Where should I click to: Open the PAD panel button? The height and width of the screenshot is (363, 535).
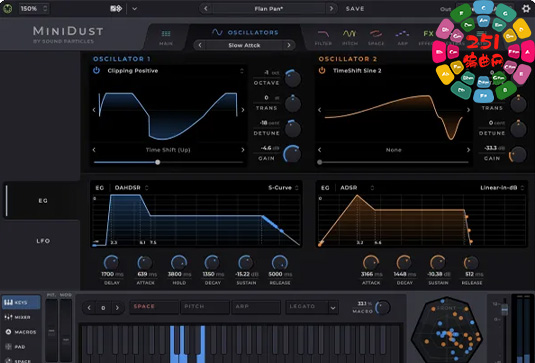(21, 347)
